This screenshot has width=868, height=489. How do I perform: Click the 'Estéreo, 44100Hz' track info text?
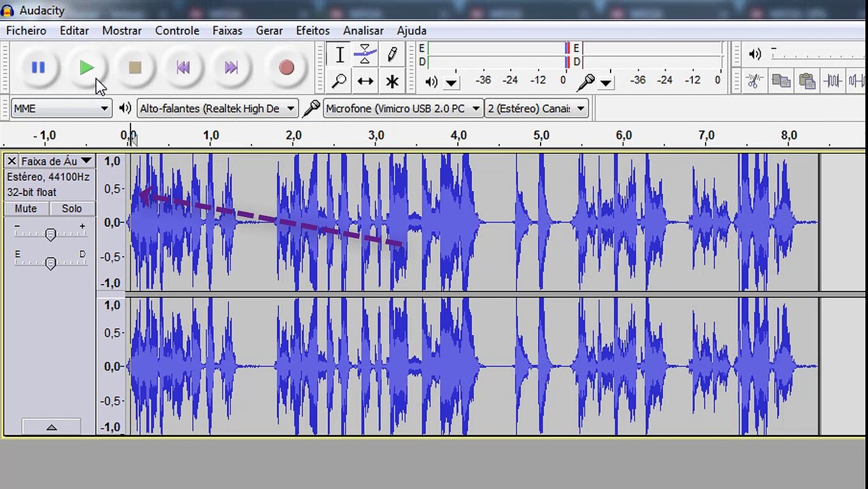tap(48, 177)
